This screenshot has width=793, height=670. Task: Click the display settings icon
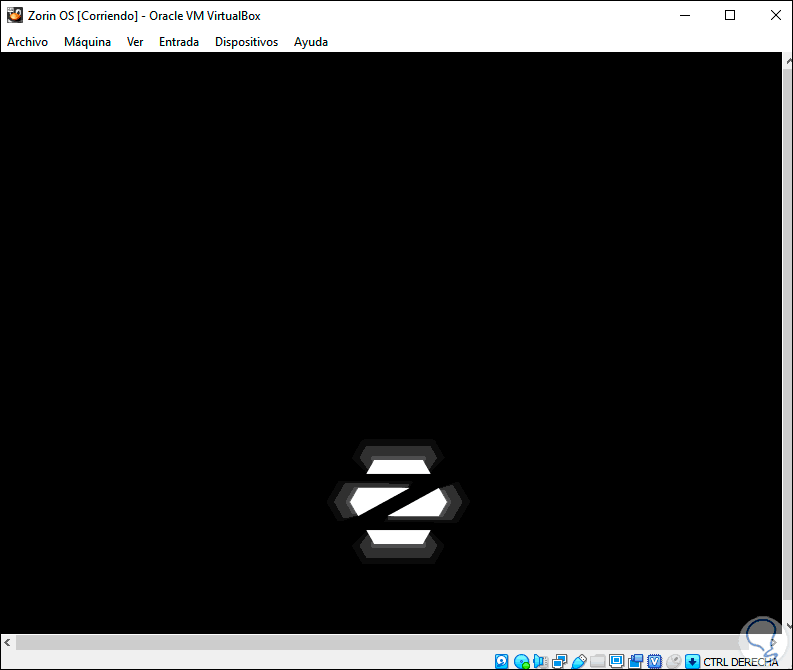point(616,661)
